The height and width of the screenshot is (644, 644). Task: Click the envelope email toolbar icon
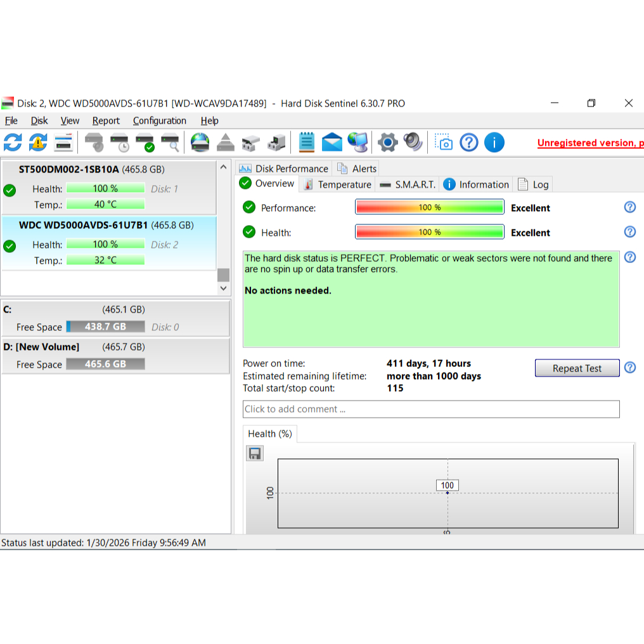332,142
